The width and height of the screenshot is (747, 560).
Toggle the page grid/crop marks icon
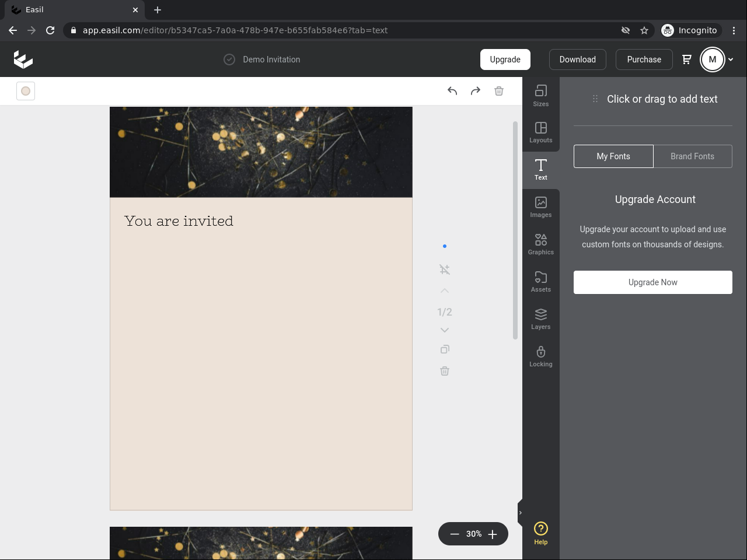(x=445, y=269)
